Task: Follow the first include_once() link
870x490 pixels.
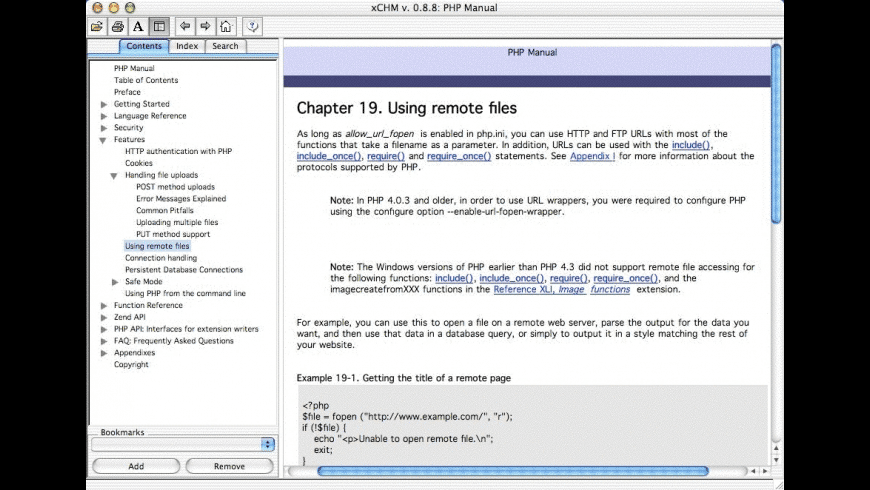Action: pyautogui.click(x=328, y=156)
